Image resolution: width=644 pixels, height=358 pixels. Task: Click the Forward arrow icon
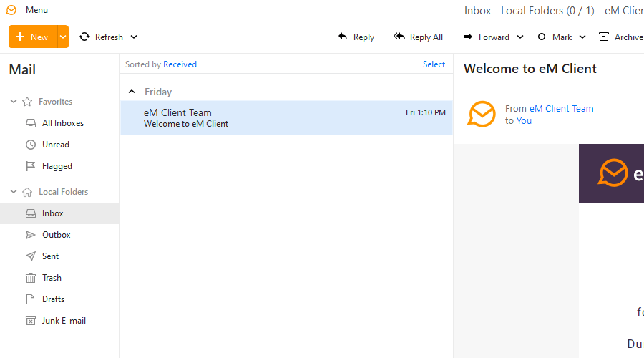(468, 37)
